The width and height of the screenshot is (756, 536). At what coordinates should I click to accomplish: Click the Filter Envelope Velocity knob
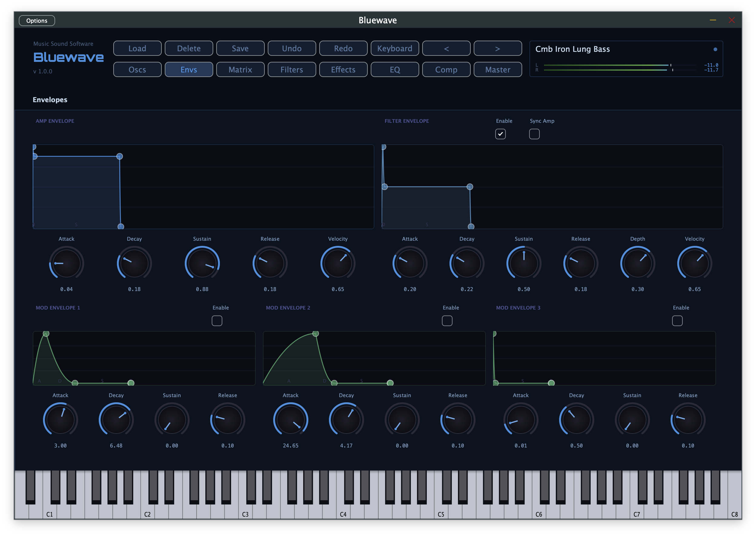tap(694, 263)
